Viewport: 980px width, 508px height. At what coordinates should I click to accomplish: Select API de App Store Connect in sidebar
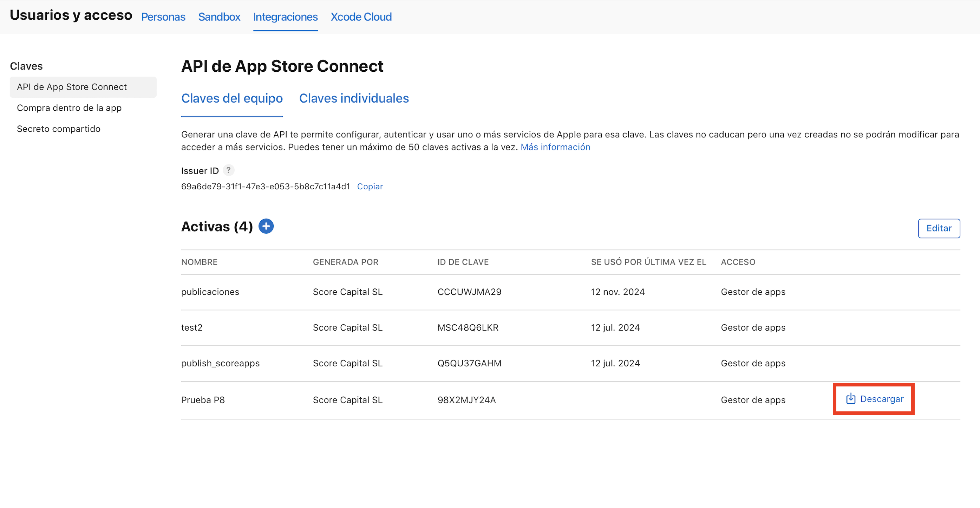click(x=83, y=87)
